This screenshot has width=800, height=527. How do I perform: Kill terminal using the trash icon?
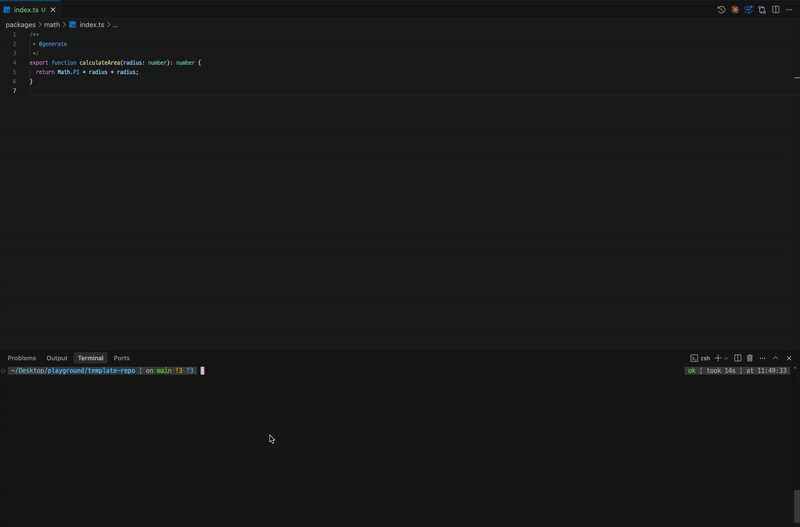(x=749, y=358)
